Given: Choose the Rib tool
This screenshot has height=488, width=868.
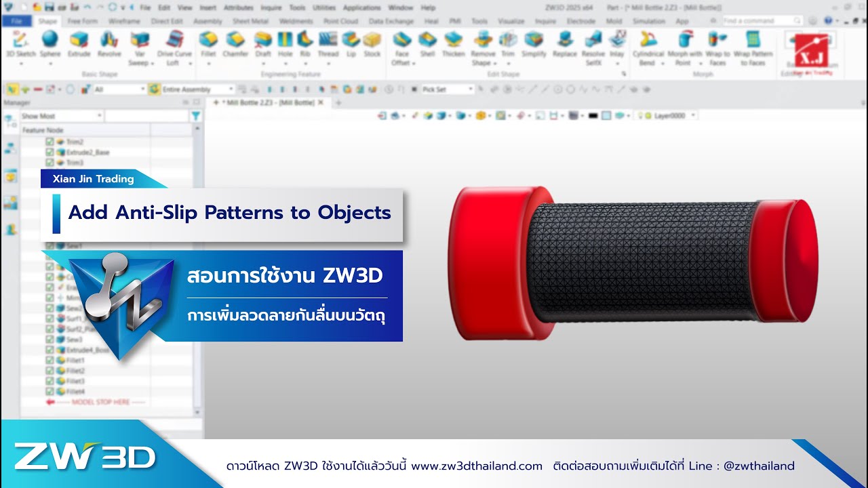Looking at the screenshot, I should (x=305, y=44).
